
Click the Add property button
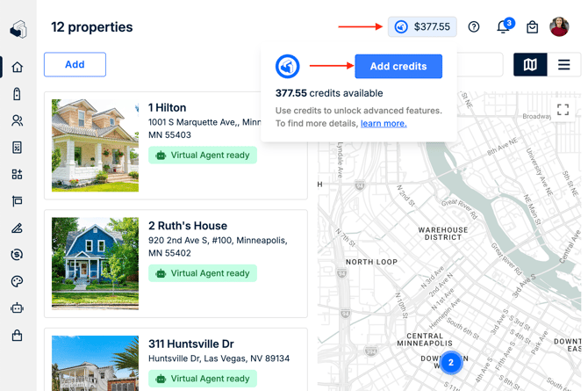[75, 64]
